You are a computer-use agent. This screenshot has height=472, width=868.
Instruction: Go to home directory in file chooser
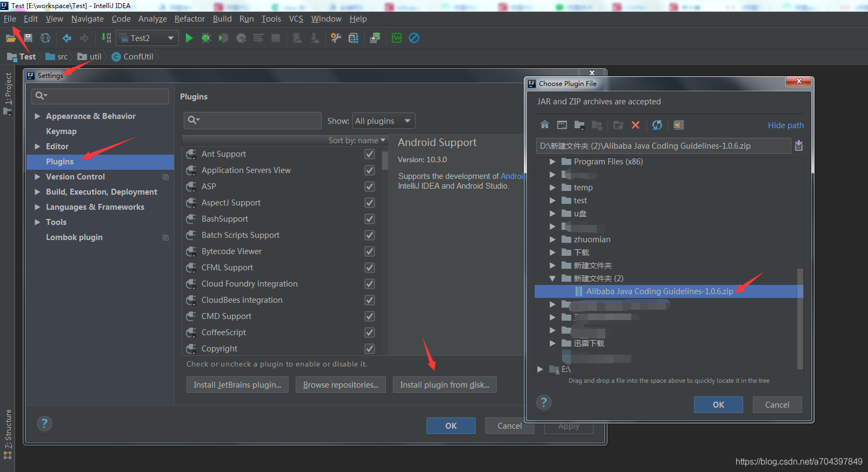(x=545, y=125)
